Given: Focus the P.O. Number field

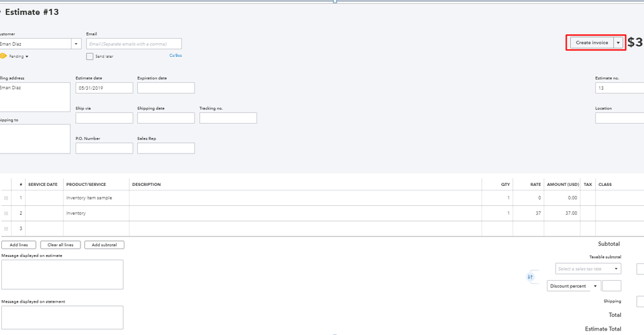Looking at the screenshot, I should click(x=104, y=148).
